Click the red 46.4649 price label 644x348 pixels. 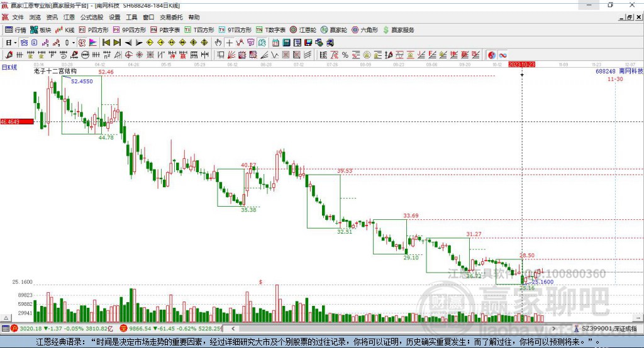(17, 121)
